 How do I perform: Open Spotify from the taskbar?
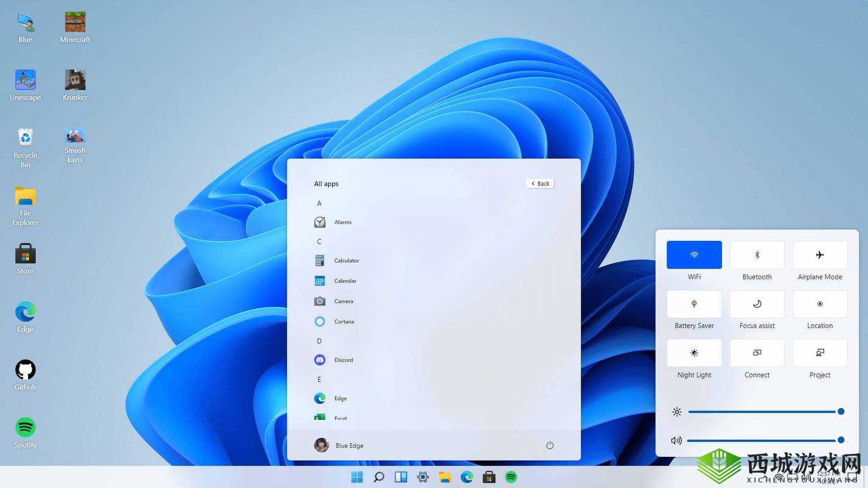510,477
